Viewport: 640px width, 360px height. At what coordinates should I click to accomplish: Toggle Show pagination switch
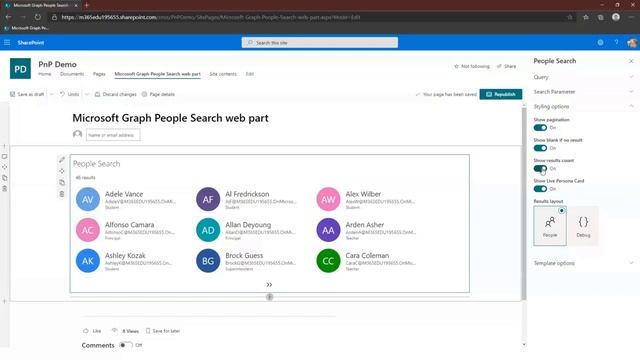[540, 128]
